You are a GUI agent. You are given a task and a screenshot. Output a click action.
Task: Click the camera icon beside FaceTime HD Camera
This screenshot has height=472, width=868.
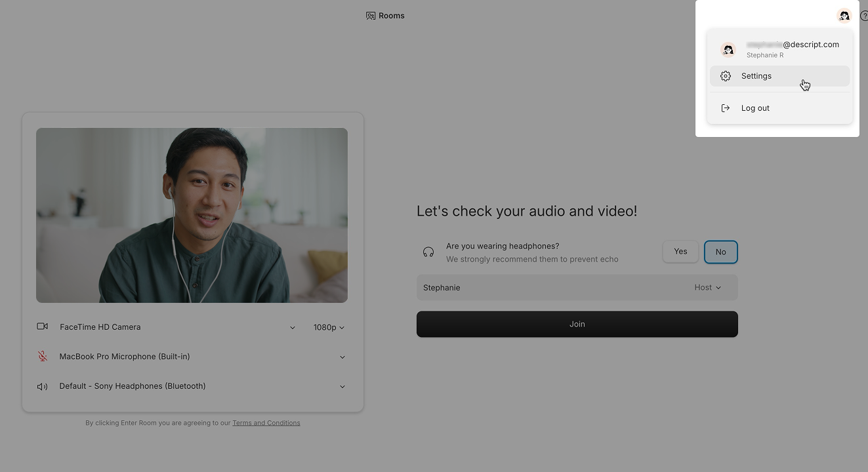coord(43,326)
